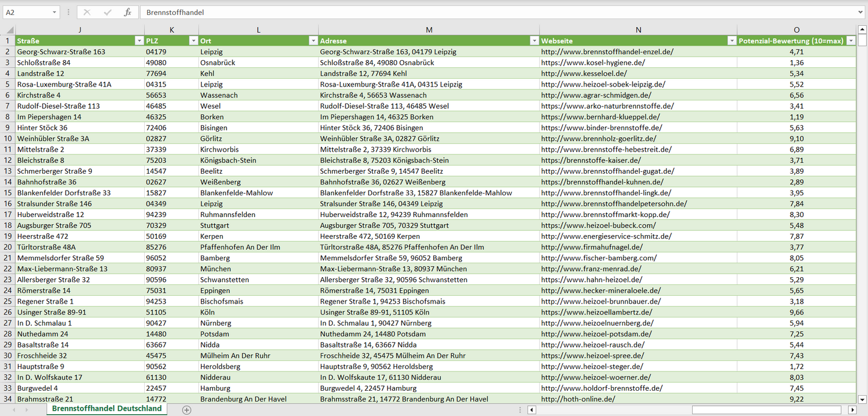The width and height of the screenshot is (868, 416).
Task: Expand the Ort filter dropdown
Action: tap(313, 41)
